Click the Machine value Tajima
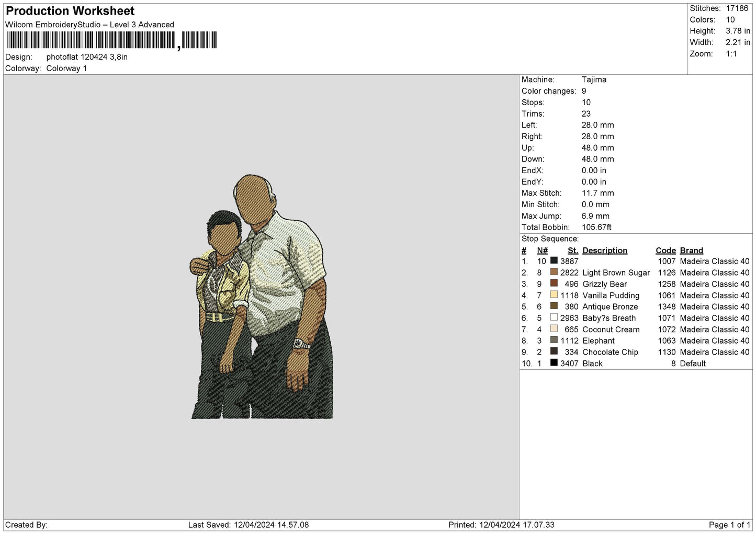 [594, 79]
